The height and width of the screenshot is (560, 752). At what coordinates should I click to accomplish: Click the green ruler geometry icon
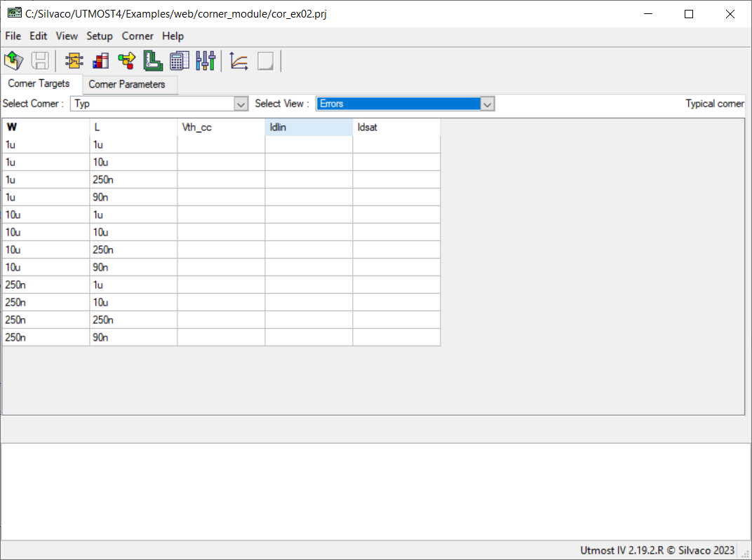(x=153, y=61)
